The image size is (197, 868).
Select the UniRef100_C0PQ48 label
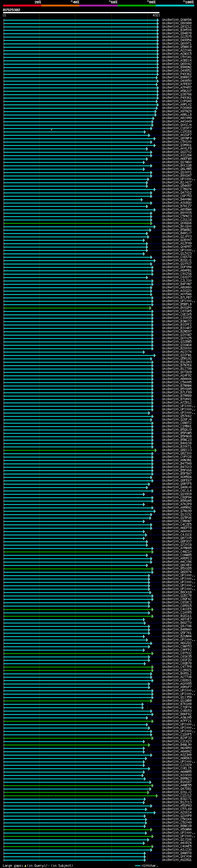pyautogui.click(x=177, y=101)
